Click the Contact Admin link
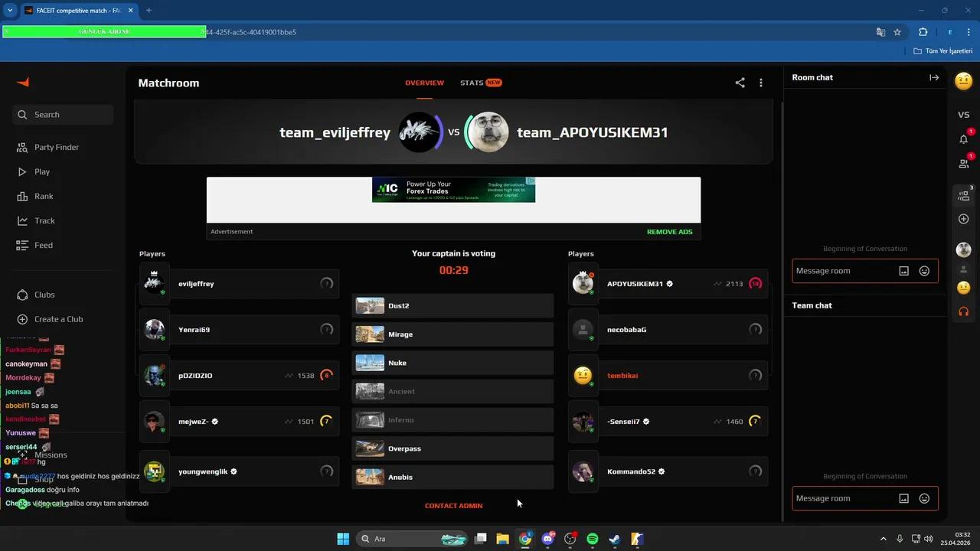The height and width of the screenshot is (551, 980). (453, 506)
